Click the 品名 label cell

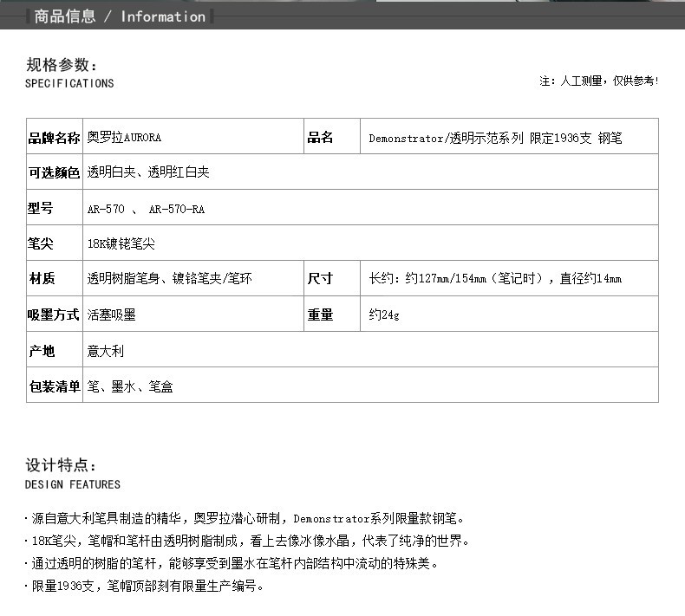point(332,136)
